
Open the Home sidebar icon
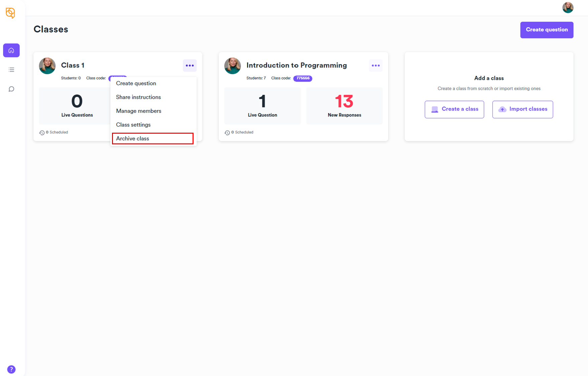(x=11, y=50)
